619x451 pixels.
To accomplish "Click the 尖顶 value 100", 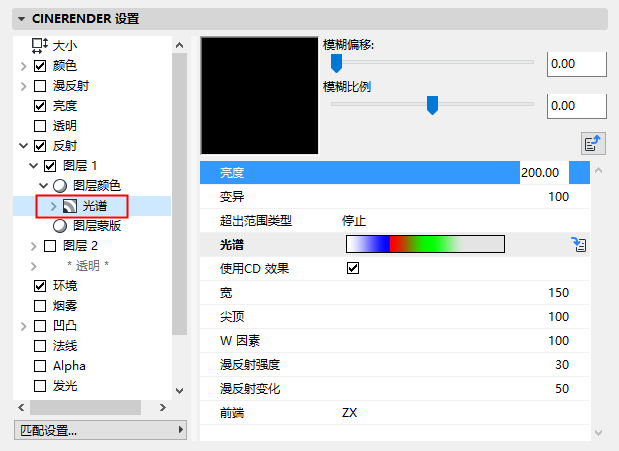I will click(558, 317).
